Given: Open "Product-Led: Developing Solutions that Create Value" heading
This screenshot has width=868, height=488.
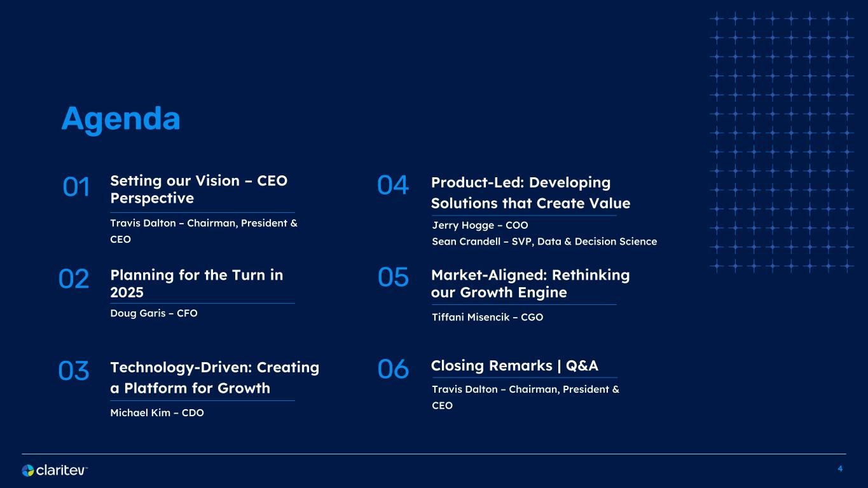Looking at the screenshot, I should point(530,193).
